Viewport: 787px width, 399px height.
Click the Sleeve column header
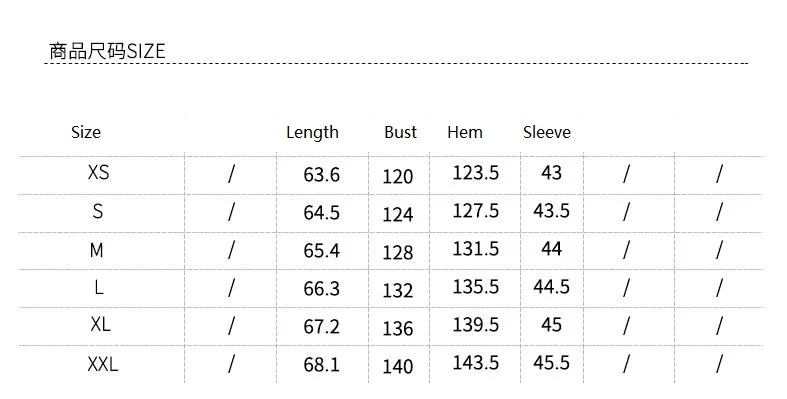click(547, 132)
